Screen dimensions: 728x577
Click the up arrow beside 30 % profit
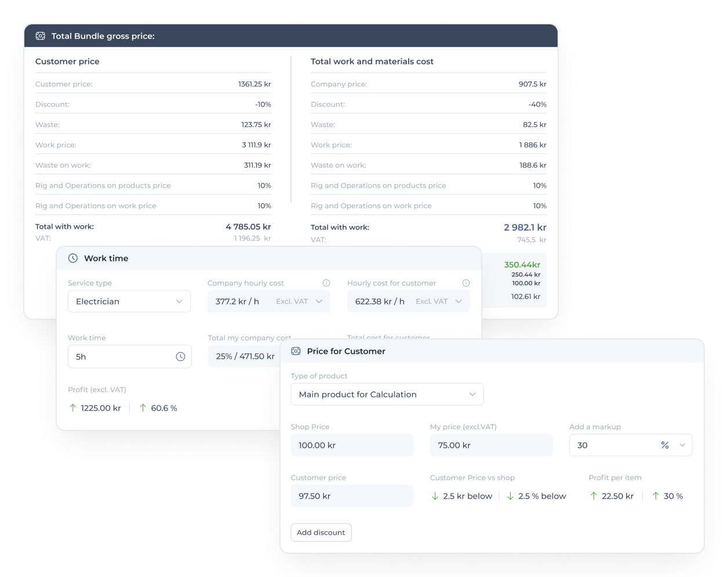point(656,496)
